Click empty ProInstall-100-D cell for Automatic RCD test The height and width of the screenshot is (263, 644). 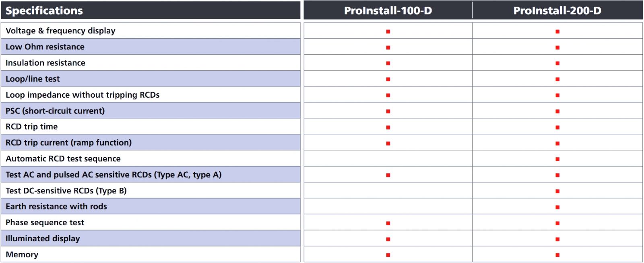388,158
